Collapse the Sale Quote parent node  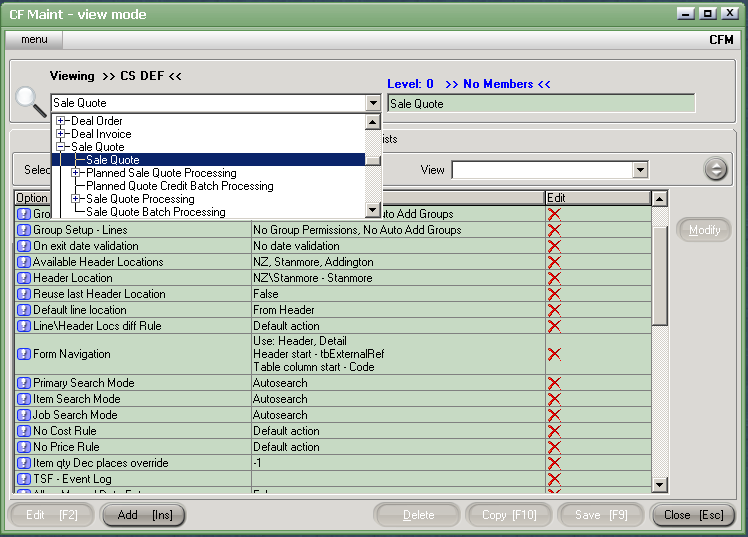pyautogui.click(x=60, y=147)
